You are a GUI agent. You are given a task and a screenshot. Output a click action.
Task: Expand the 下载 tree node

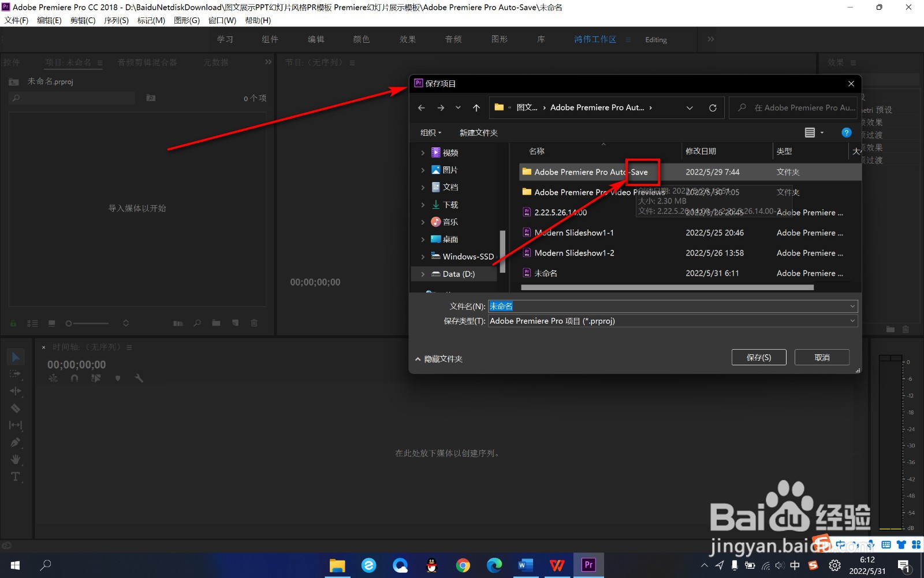(423, 205)
